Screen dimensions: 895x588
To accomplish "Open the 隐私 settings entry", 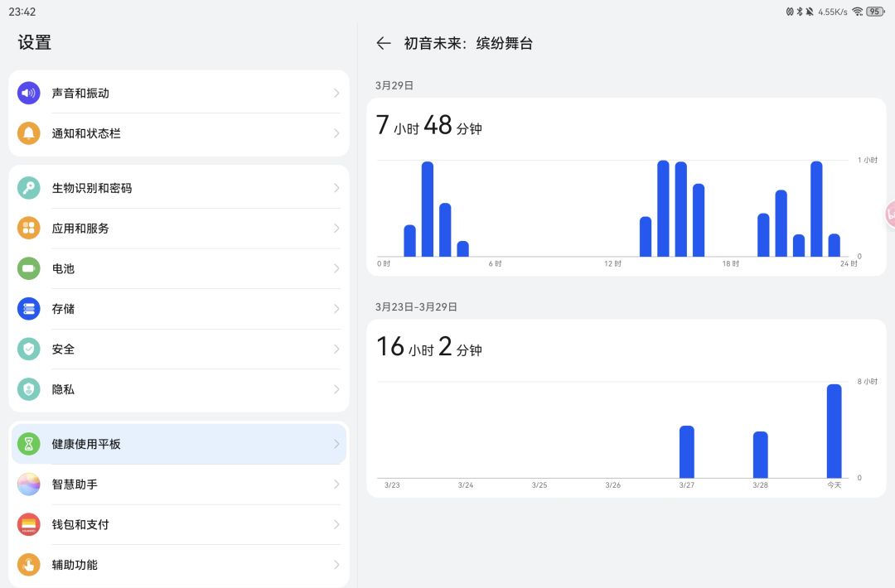I will [179, 389].
